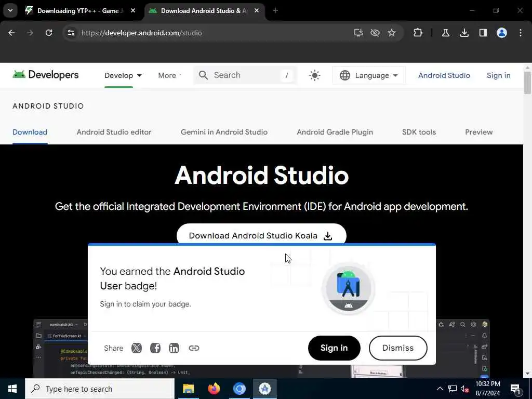
Task: Toggle the browser side panel icon
Action: click(x=483, y=33)
